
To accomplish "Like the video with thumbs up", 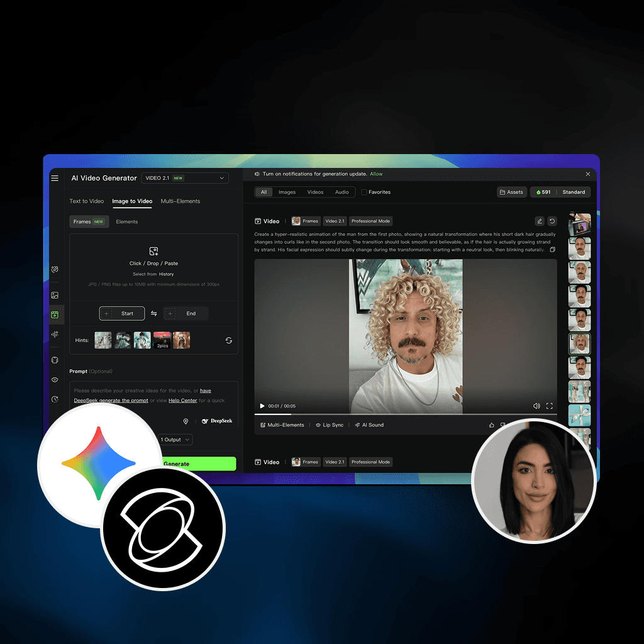I will click(492, 425).
